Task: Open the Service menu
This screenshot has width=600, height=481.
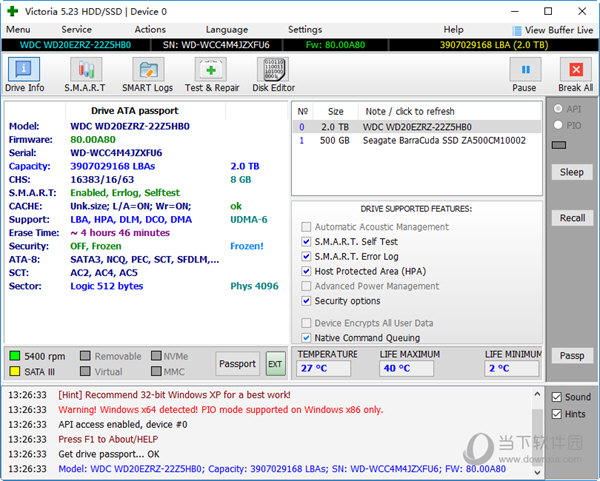Action: pos(77,30)
